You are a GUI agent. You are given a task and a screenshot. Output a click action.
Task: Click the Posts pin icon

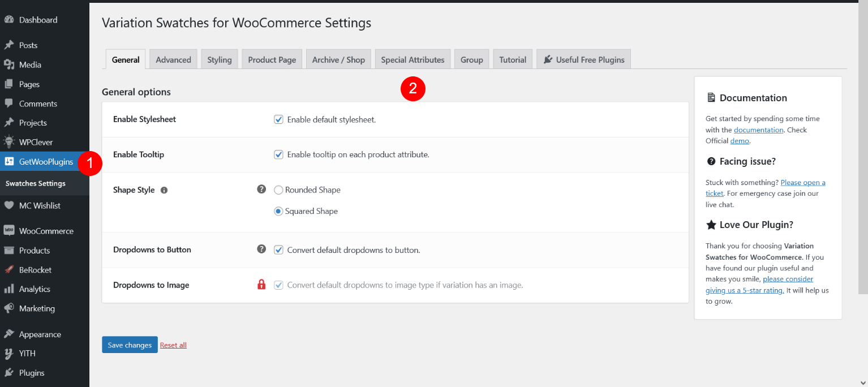point(9,45)
